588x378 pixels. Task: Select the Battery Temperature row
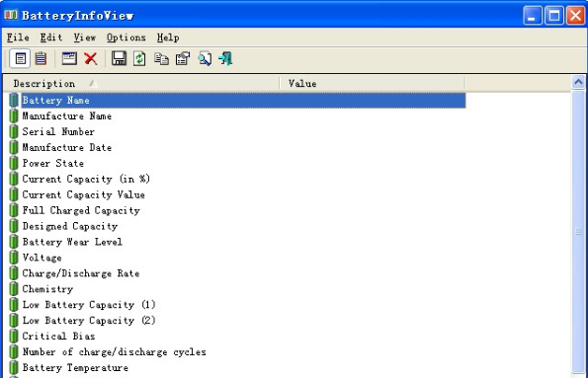pyautogui.click(x=237, y=368)
